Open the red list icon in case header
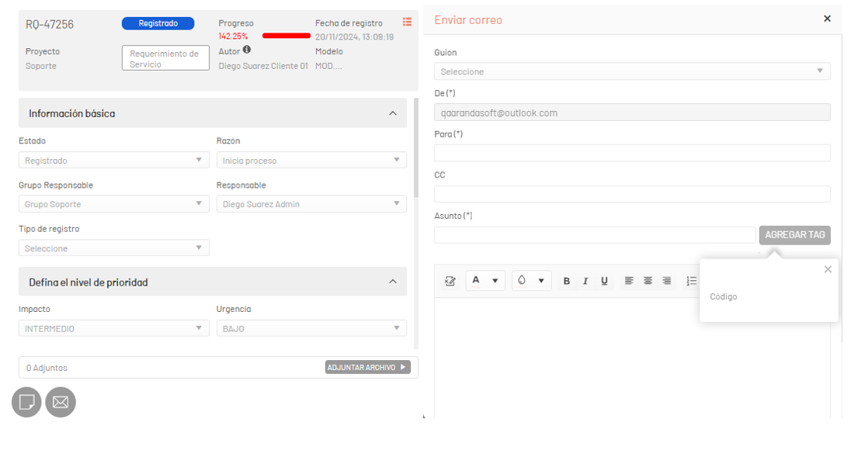The width and height of the screenshot is (868, 464). click(x=407, y=23)
